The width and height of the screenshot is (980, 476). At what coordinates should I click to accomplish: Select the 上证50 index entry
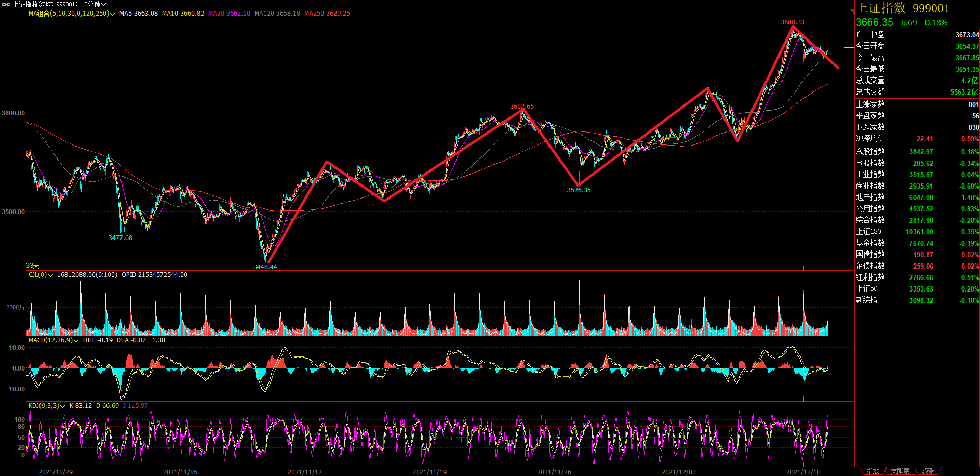coord(867,289)
